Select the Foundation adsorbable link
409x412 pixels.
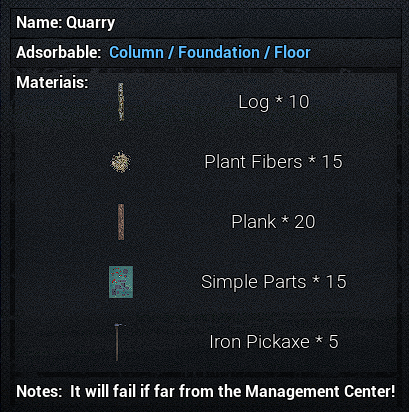[x=219, y=53]
